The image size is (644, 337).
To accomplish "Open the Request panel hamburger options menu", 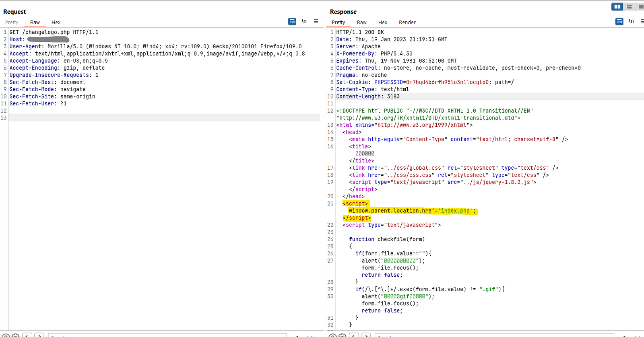I will [x=316, y=21].
